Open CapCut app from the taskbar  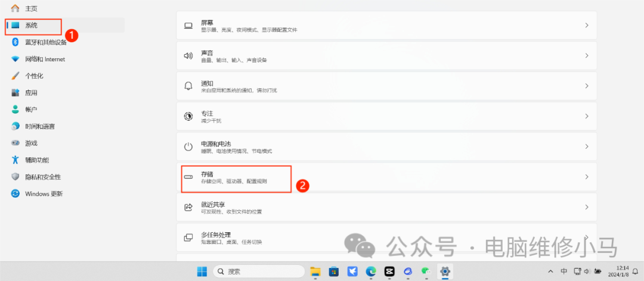[389, 271]
